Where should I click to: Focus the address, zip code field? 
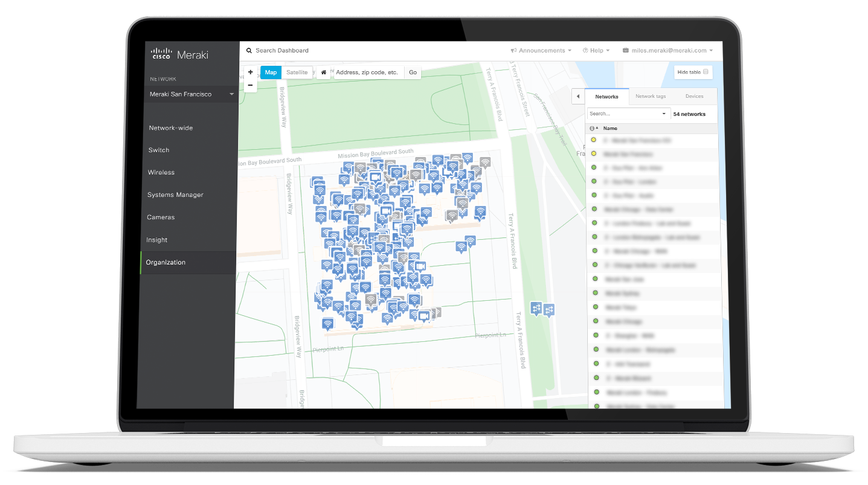coord(367,72)
